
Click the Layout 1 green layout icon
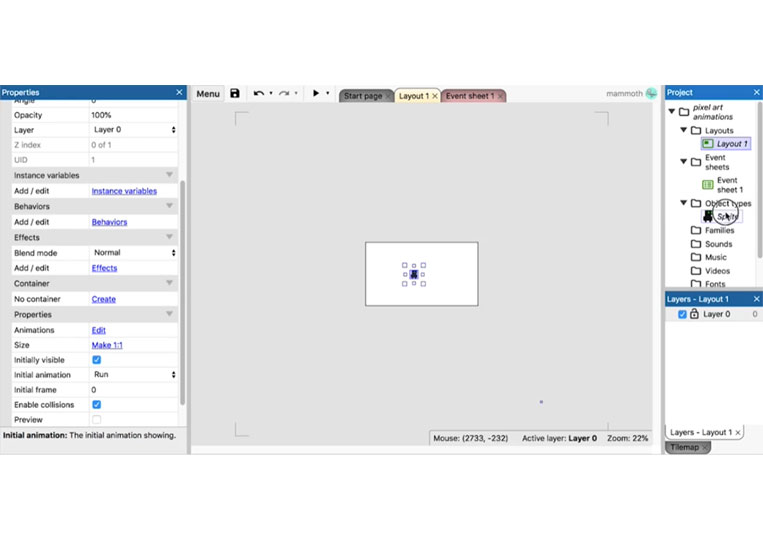click(x=708, y=144)
